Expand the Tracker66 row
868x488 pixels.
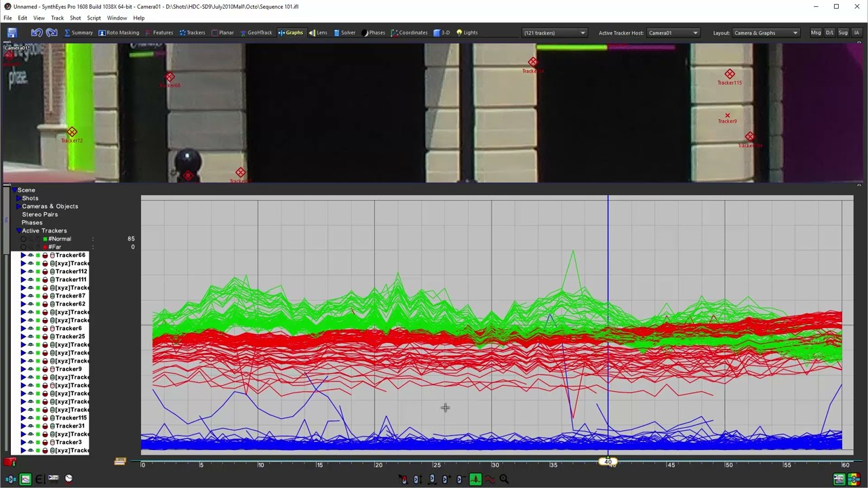coord(23,255)
